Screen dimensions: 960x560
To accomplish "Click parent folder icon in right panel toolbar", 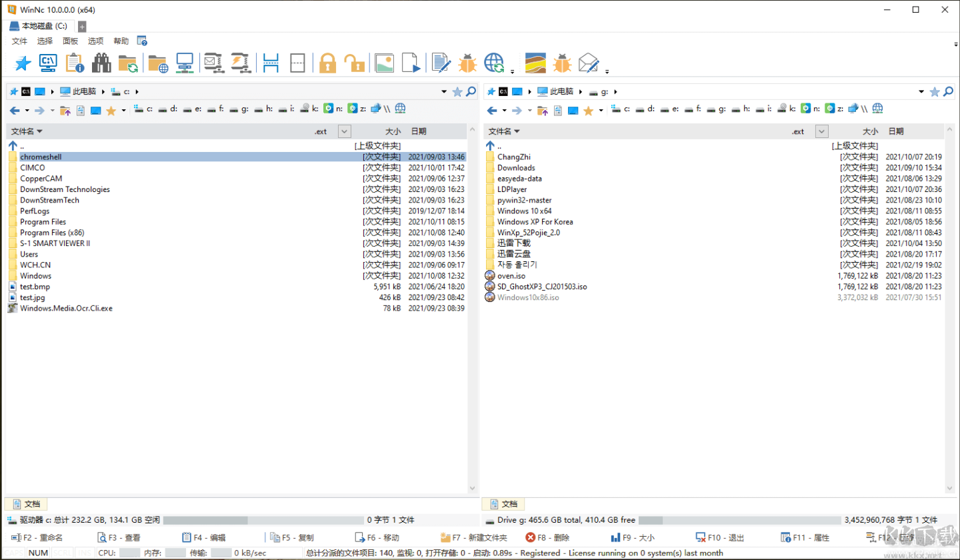I will click(543, 110).
